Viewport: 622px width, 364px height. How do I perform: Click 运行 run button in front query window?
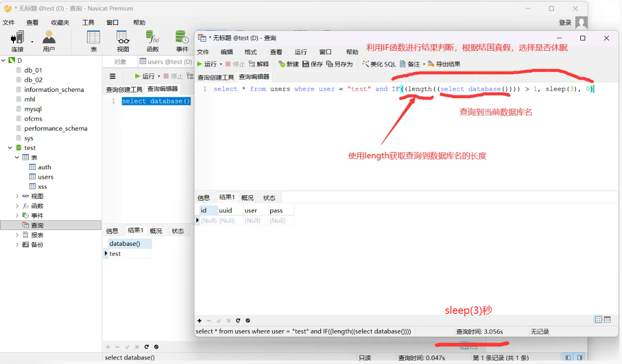pos(207,64)
